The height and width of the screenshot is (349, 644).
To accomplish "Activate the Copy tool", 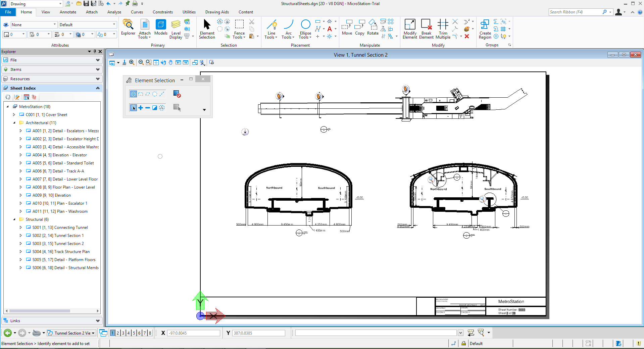I will tap(359, 29).
